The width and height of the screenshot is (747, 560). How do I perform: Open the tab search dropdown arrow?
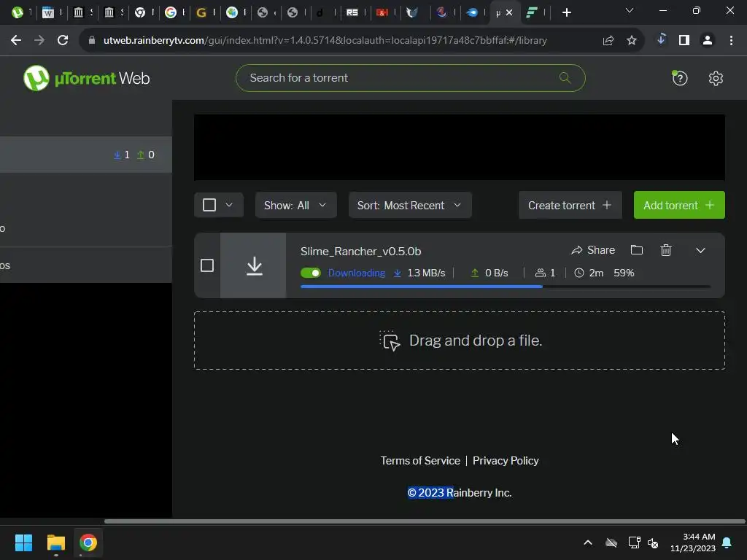(x=630, y=10)
